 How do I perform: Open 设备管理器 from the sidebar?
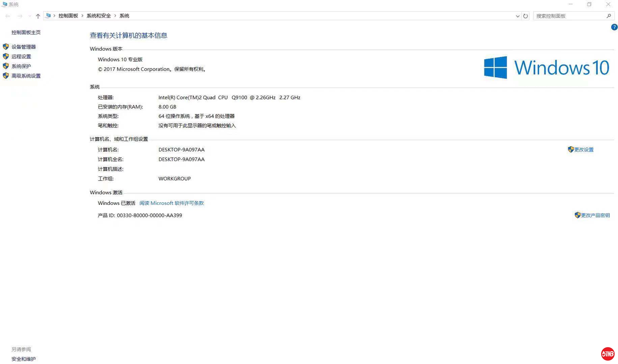click(x=24, y=47)
